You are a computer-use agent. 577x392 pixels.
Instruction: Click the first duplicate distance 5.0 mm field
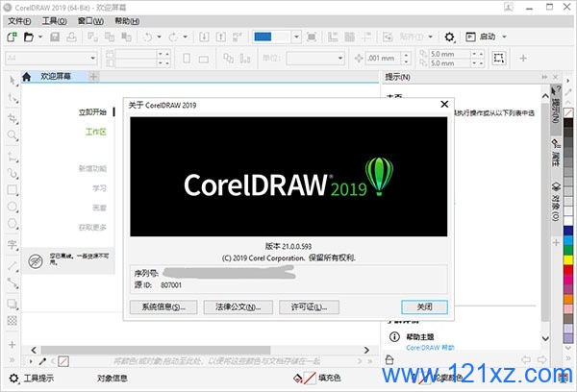(x=450, y=54)
